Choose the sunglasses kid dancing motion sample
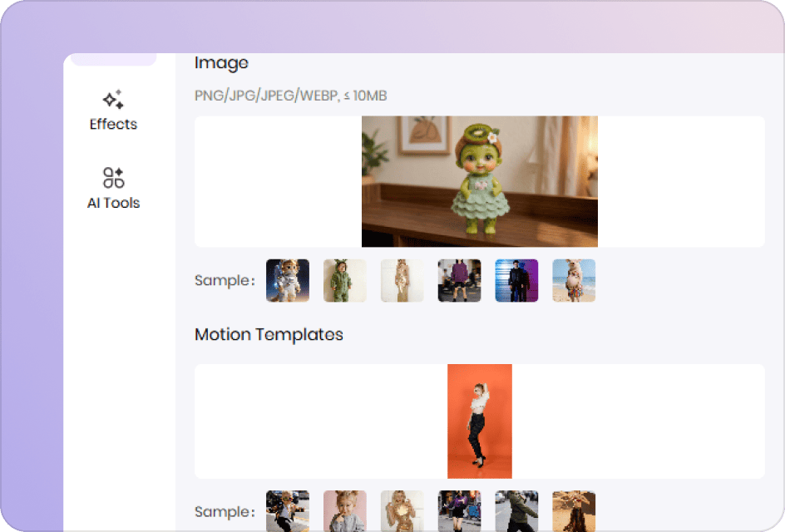 tap(288, 510)
